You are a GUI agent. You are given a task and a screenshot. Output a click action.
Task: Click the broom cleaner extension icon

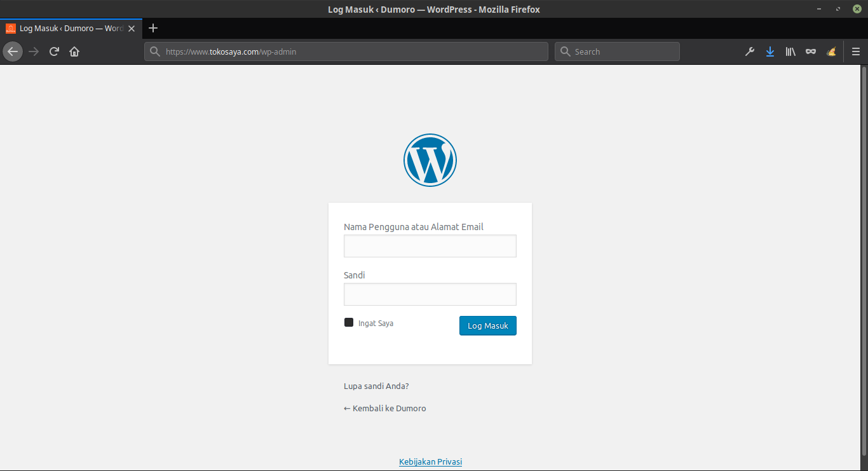pos(831,51)
